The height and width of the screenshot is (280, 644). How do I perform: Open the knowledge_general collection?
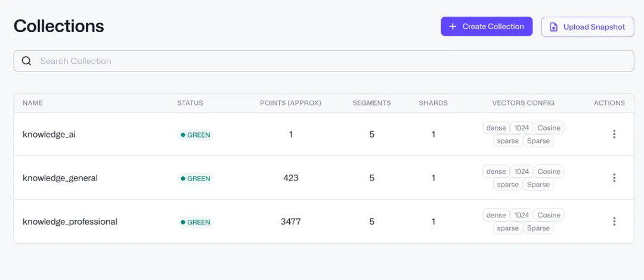(x=60, y=178)
